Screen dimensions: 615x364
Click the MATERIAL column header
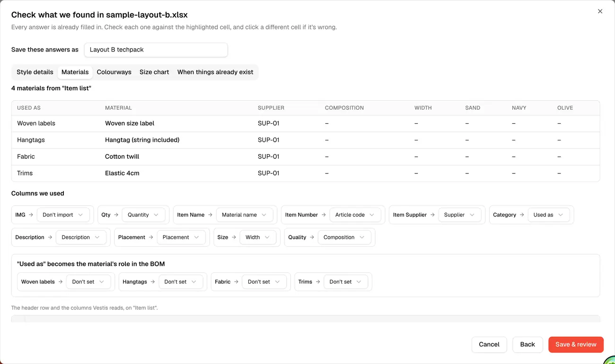pyautogui.click(x=118, y=108)
